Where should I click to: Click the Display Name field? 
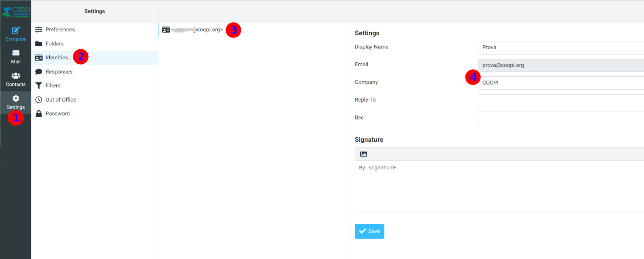coord(561,48)
